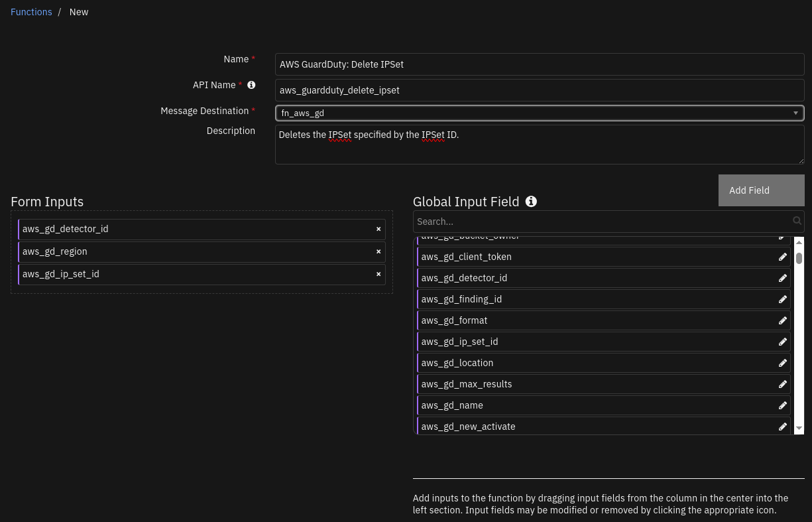812x522 pixels.
Task: Click the field list scrollbar thumb
Action: pos(799,258)
